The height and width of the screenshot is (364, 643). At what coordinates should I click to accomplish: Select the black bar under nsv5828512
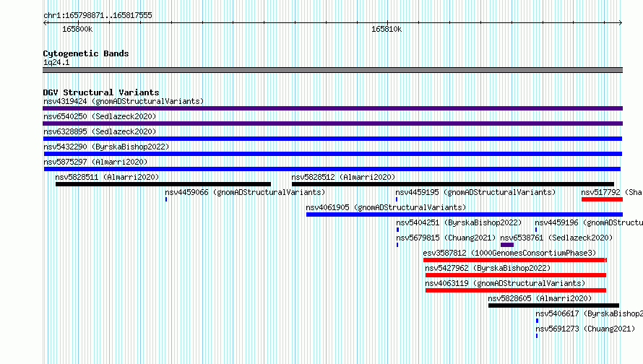click(453, 184)
